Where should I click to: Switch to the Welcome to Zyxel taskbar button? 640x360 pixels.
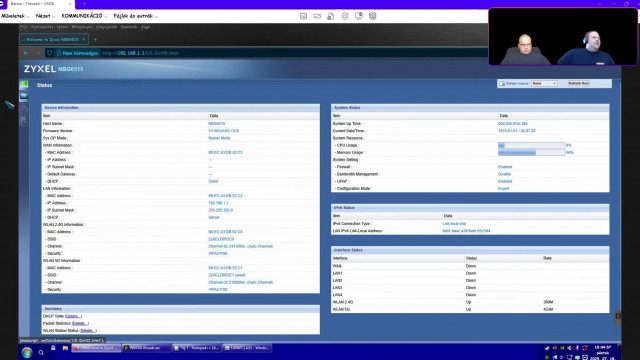(96, 348)
